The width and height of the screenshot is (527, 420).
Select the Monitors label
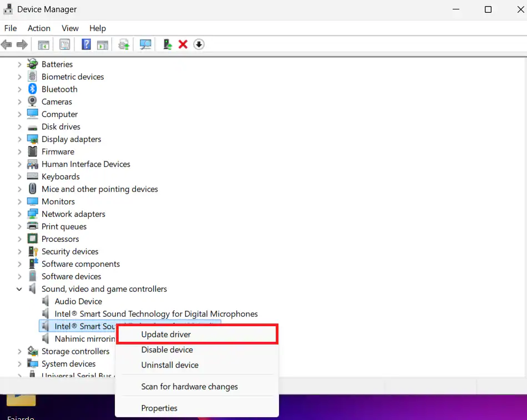[58, 201]
